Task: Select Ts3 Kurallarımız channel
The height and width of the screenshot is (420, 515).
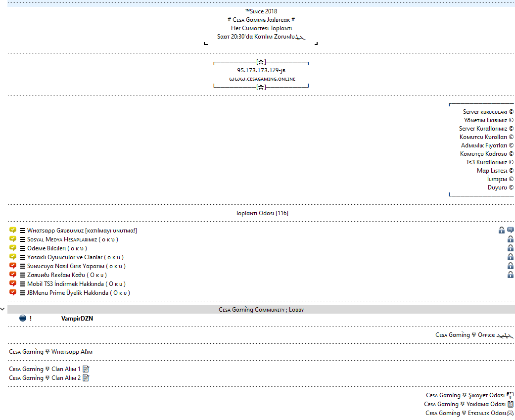Action: (x=490, y=162)
